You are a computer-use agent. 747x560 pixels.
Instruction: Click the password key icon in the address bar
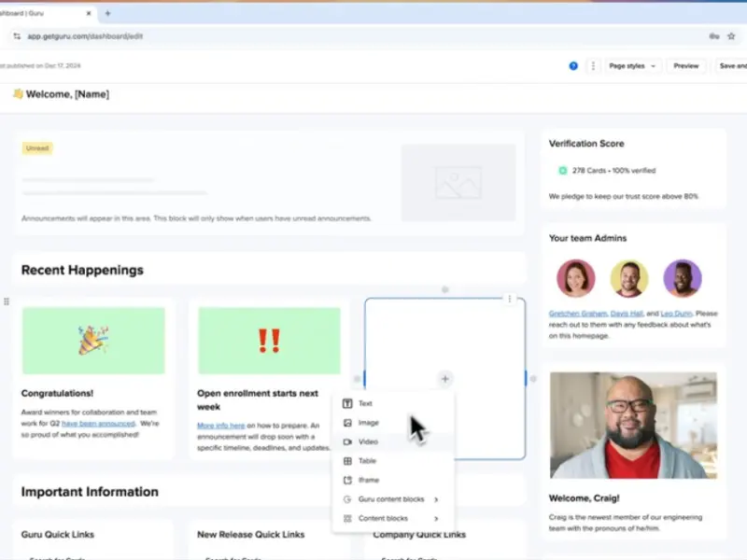(713, 36)
